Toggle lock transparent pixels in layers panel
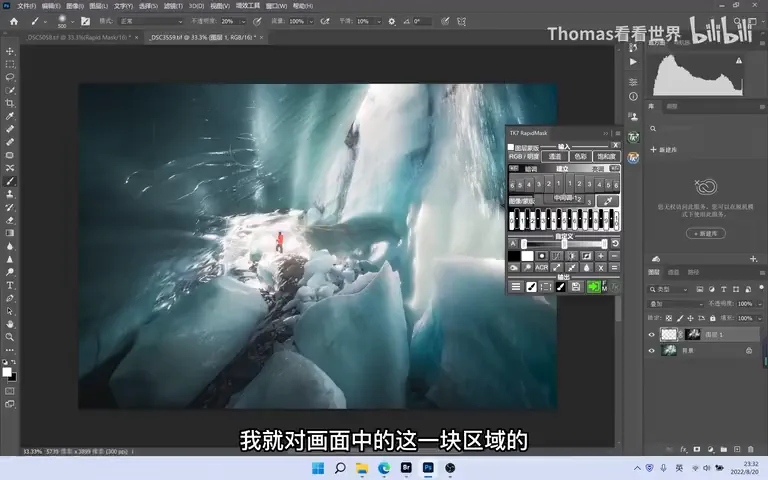This screenshot has width=768, height=480. point(669,318)
